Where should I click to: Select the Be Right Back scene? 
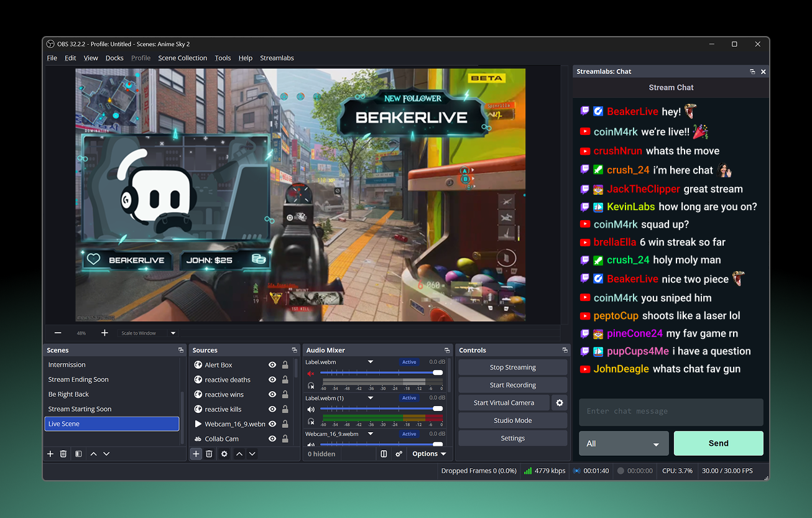112,394
